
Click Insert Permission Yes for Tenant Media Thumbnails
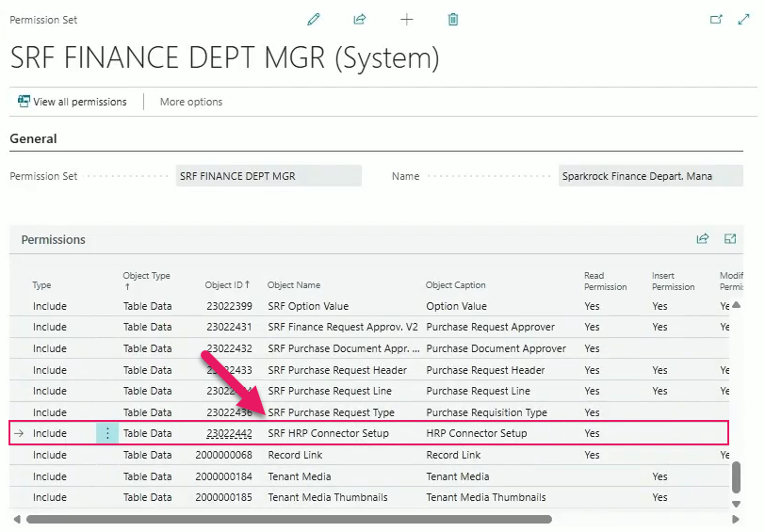[659, 497]
